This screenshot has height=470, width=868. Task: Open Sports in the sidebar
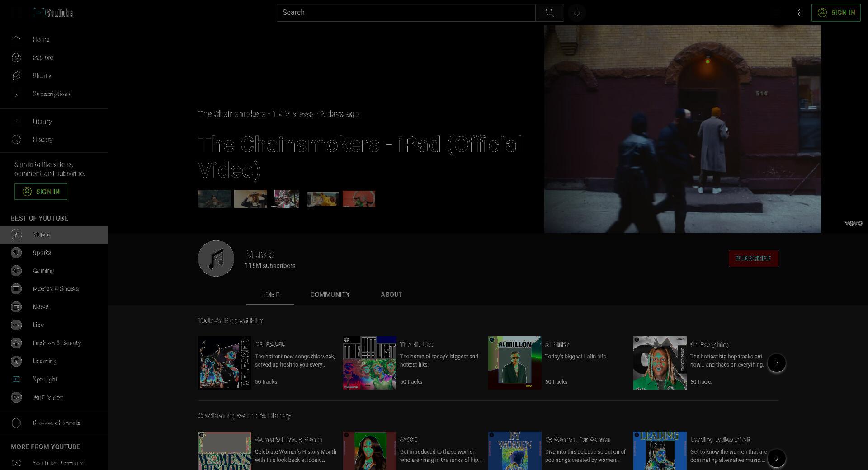click(x=54, y=253)
